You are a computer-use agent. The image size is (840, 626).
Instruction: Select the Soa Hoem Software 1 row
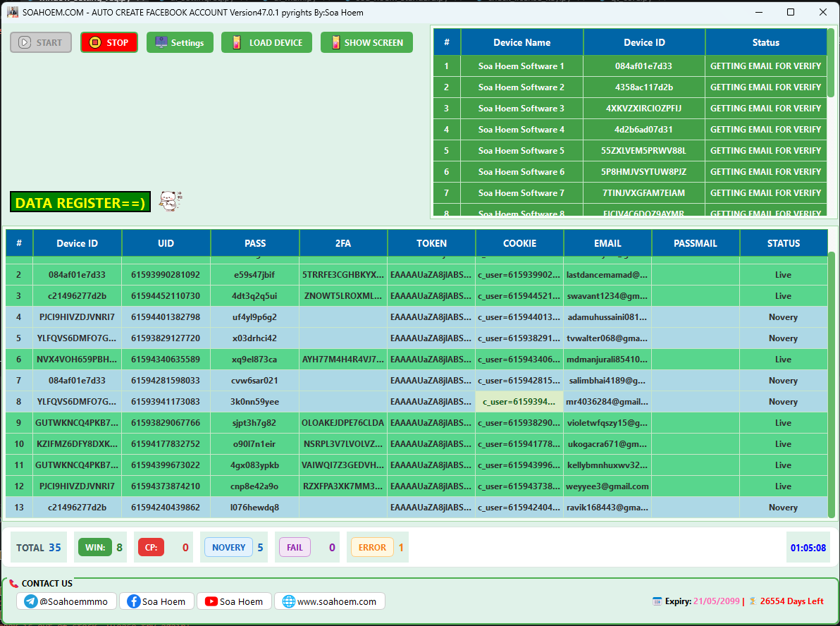coord(630,66)
